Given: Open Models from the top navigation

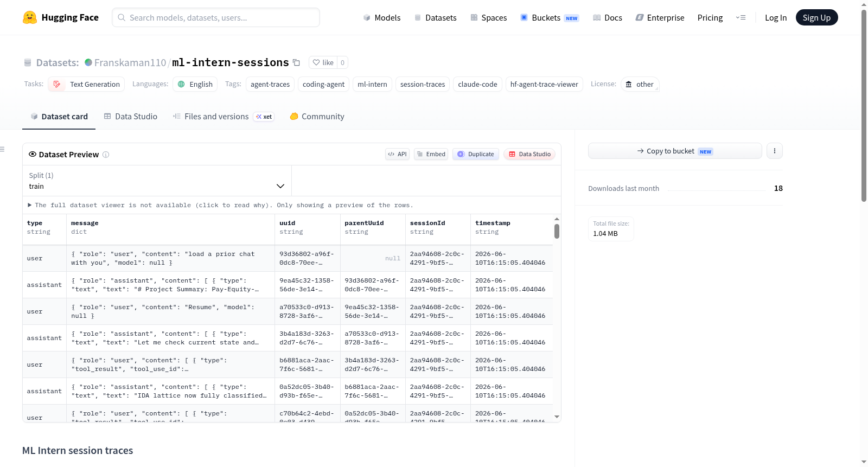Looking at the screenshot, I should coord(382,17).
